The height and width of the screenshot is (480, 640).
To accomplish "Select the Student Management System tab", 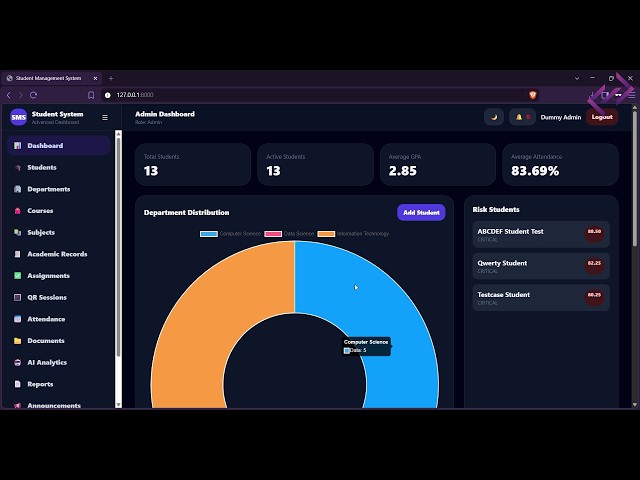I will coord(51,78).
